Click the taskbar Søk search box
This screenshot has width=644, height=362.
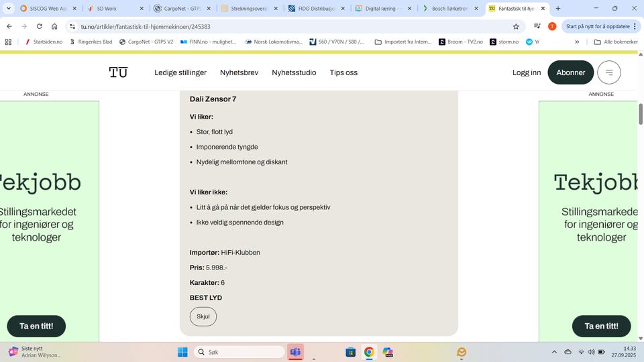(239, 352)
